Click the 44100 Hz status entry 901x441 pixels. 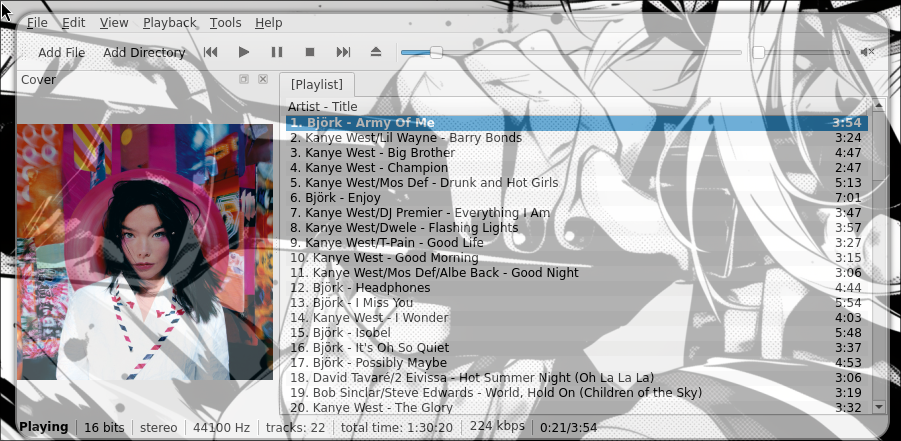point(221,428)
